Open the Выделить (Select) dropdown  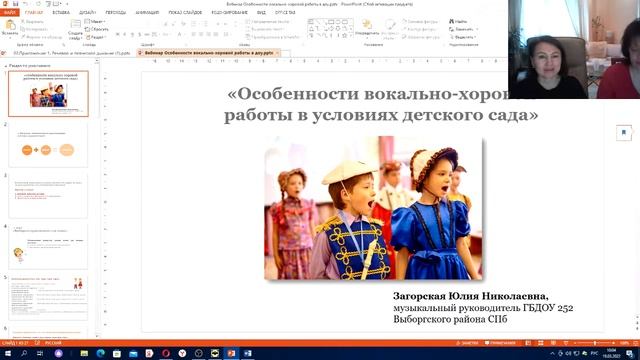[x=462, y=37]
